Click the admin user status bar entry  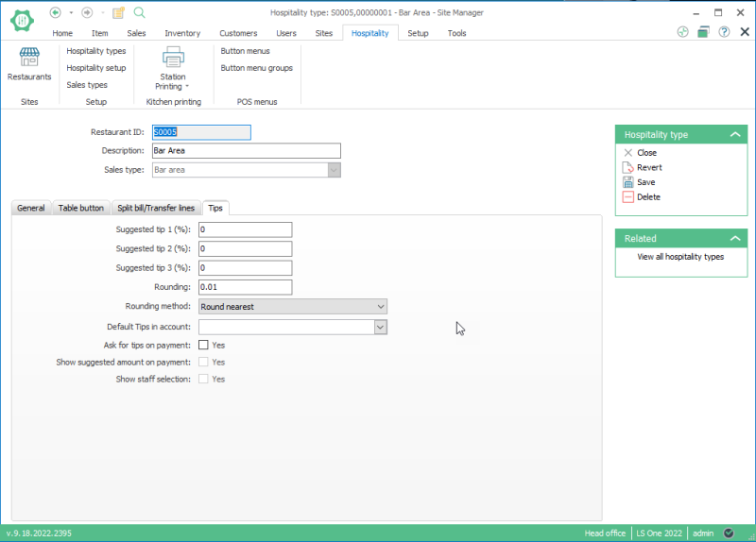tap(702, 533)
